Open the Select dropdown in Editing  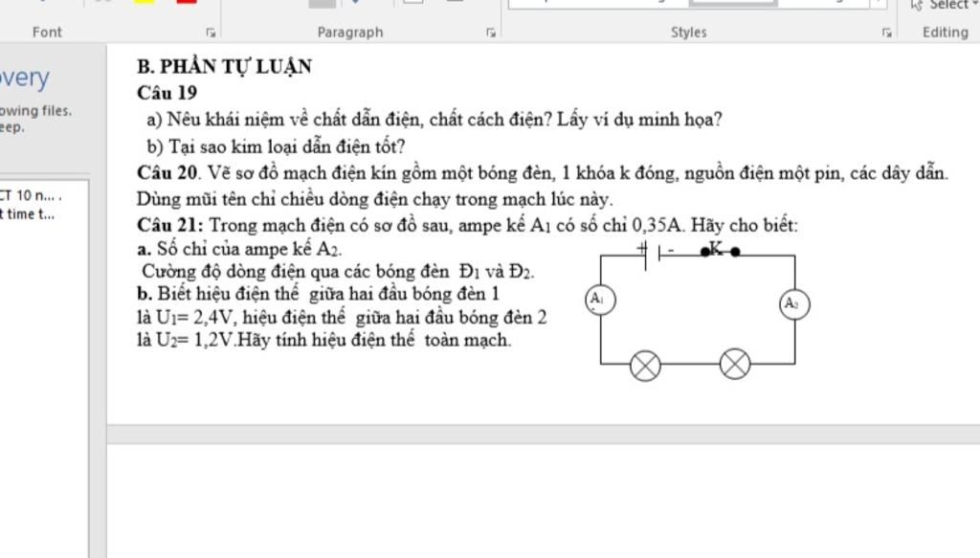[945, 5]
